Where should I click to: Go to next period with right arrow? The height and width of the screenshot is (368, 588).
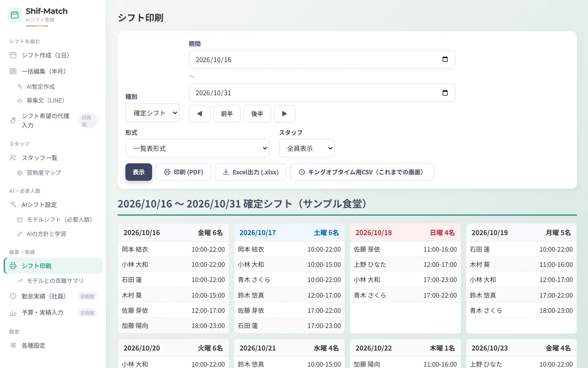(x=284, y=114)
